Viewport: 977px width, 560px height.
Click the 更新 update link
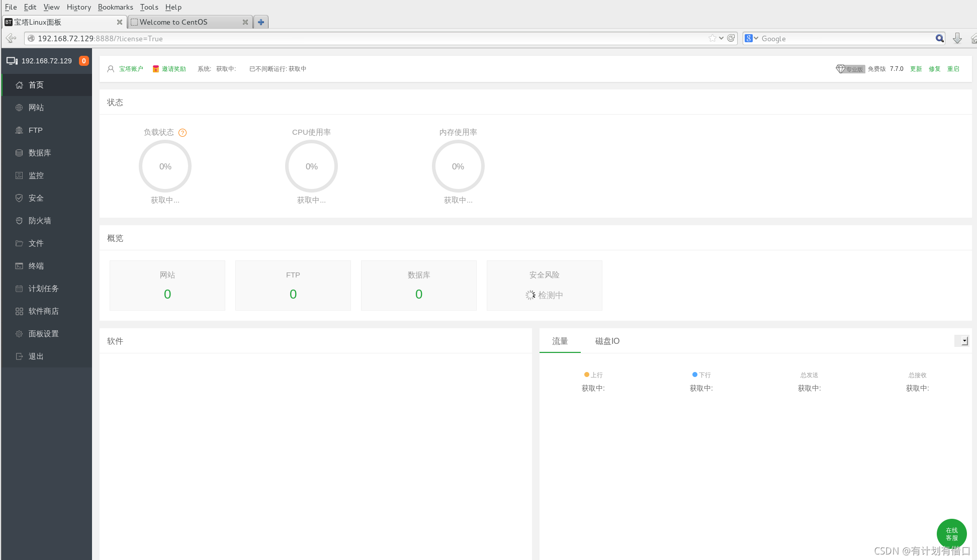click(916, 69)
